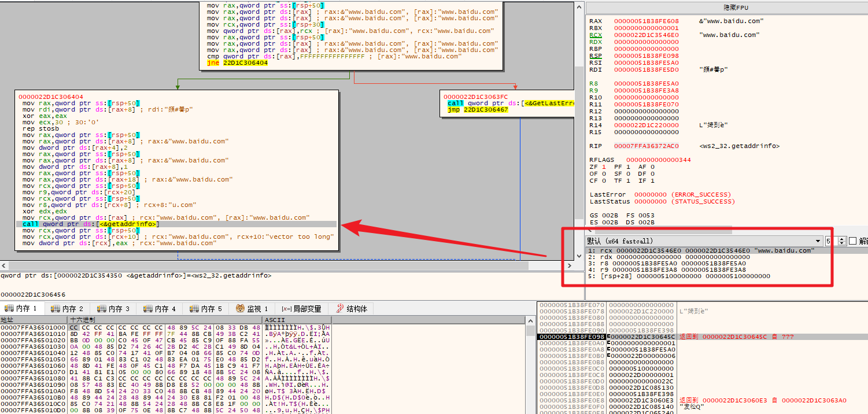Switch to the 内存 4 tab

tap(160, 309)
